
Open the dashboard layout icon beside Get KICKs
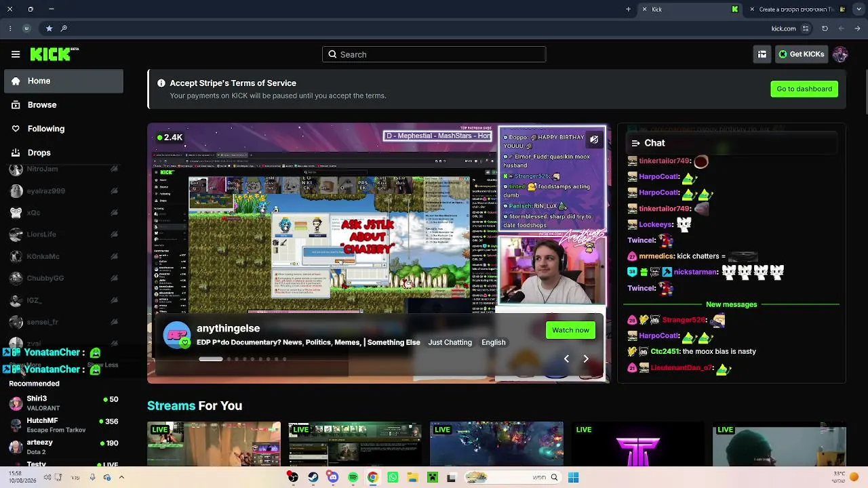[x=762, y=54]
